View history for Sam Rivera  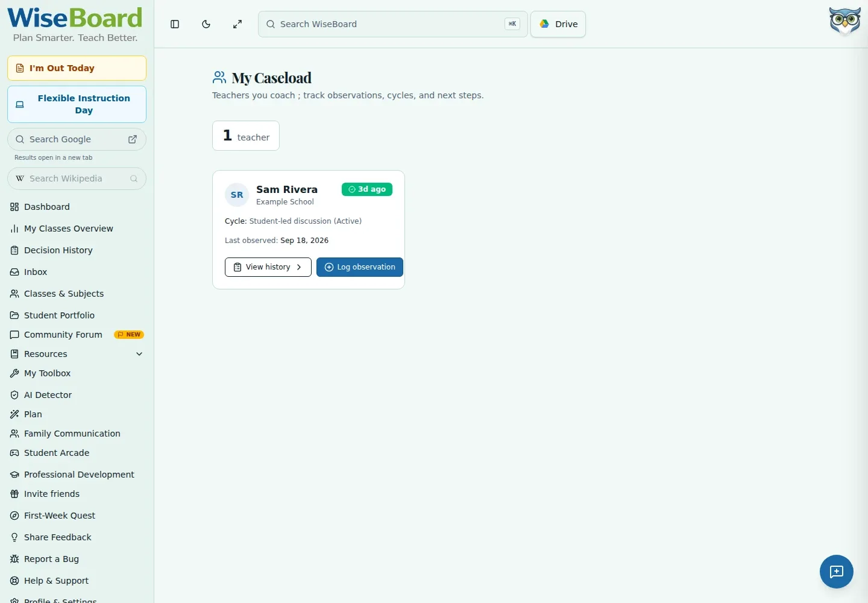(x=268, y=267)
